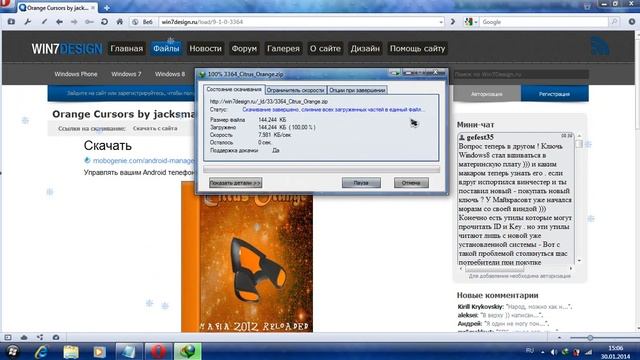Open Галерея in site navigation
The width and height of the screenshot is (640, 360).
(x=283, y=49)
